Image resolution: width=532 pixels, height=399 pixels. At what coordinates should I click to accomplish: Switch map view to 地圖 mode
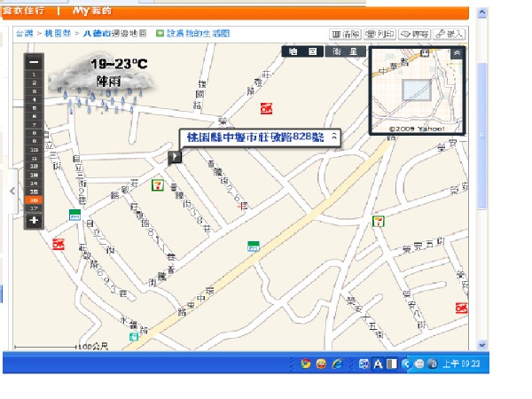click(x=302, y=51)
